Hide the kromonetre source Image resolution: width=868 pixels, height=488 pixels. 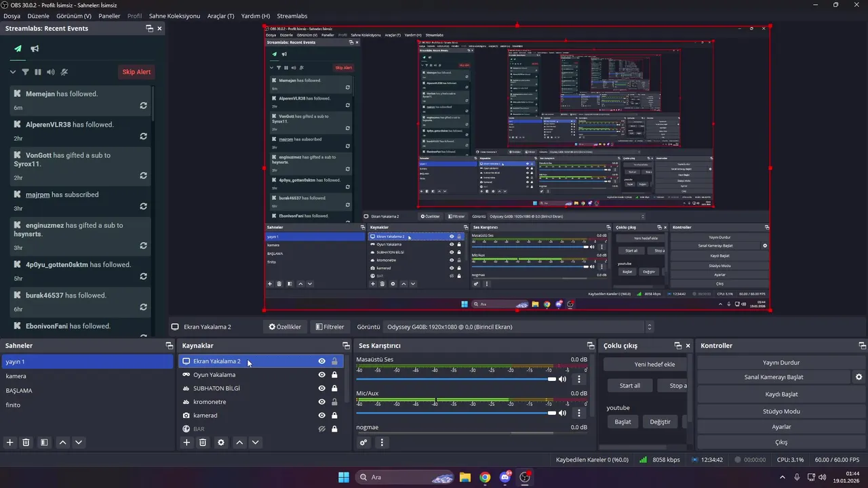point(322,402)
